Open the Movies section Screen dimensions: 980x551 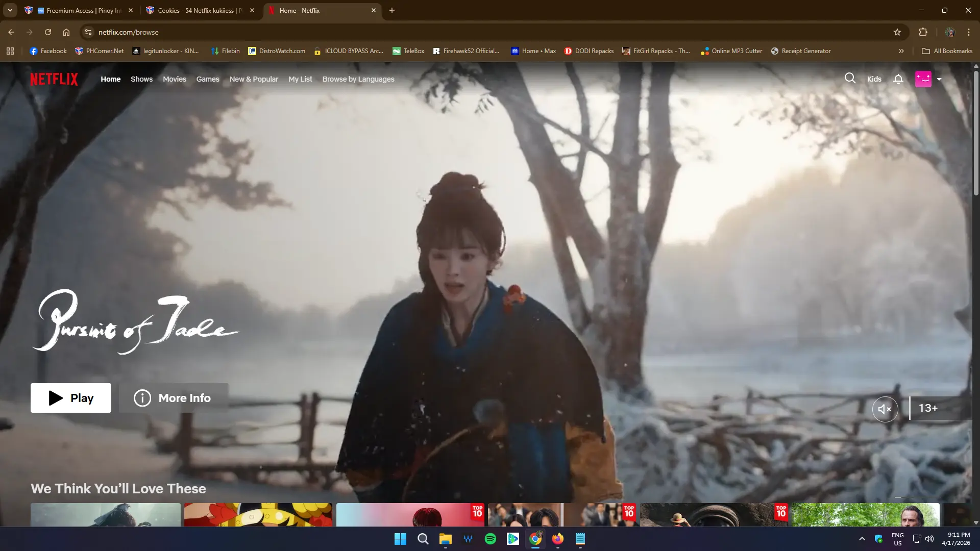(175, 79)
